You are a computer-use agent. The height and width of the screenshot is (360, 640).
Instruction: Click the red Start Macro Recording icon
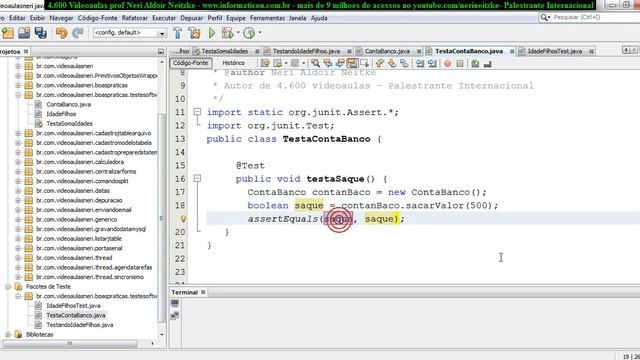[447, 64]
